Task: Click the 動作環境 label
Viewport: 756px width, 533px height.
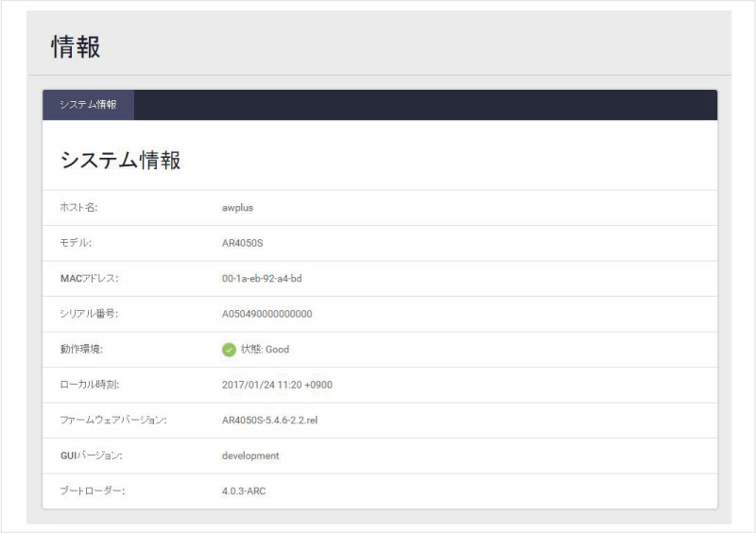Action: (x=81, y=350)
